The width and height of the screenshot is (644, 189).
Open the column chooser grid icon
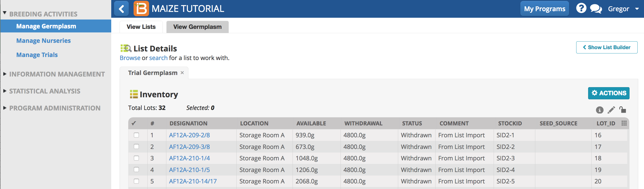[x=624, y=123]
